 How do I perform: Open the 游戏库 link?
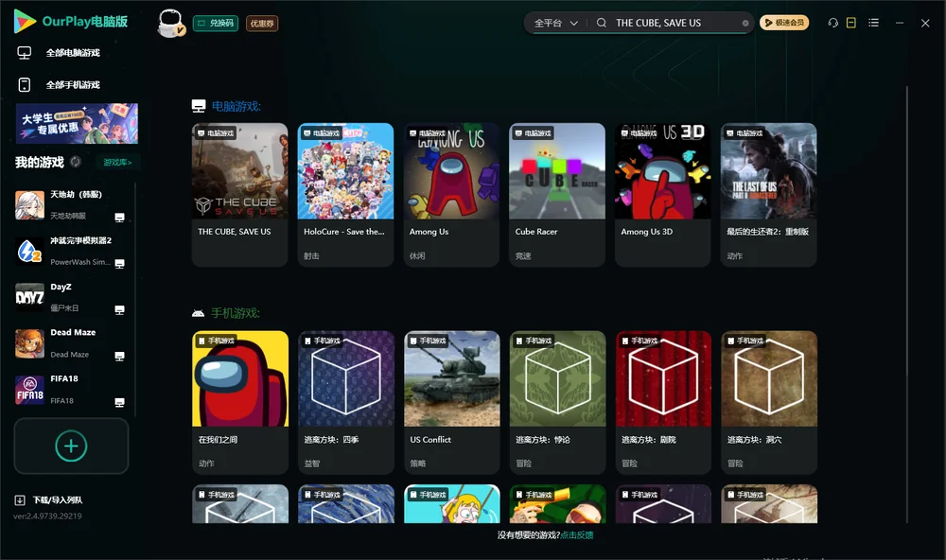(x=117, y=163)
